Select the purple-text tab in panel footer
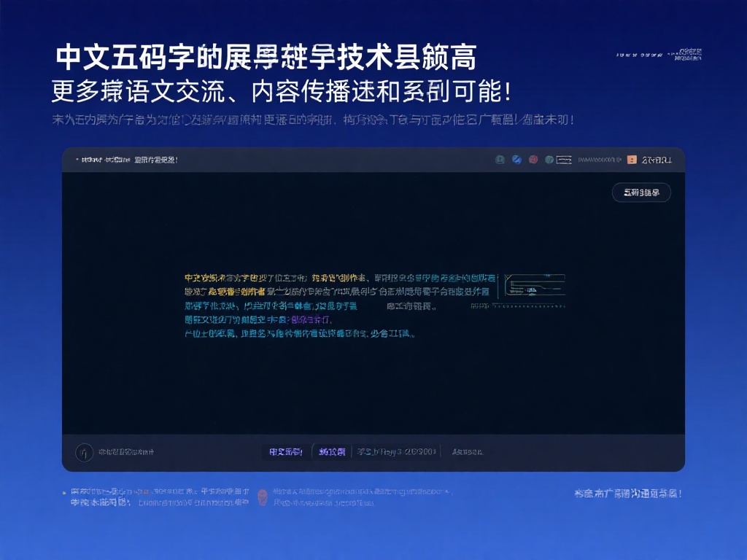Image resolution: width=747 pixels, height=560 pixels. coord(332,452)
